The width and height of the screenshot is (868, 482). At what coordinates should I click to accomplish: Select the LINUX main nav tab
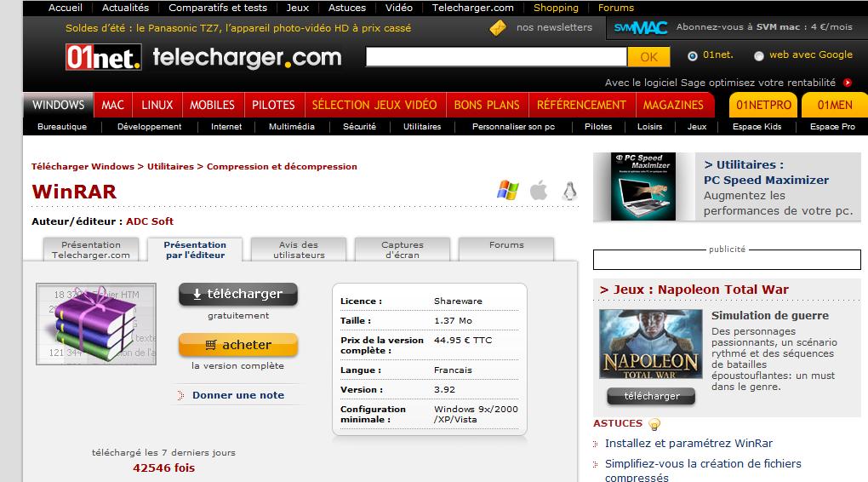[x=157, y=105]
